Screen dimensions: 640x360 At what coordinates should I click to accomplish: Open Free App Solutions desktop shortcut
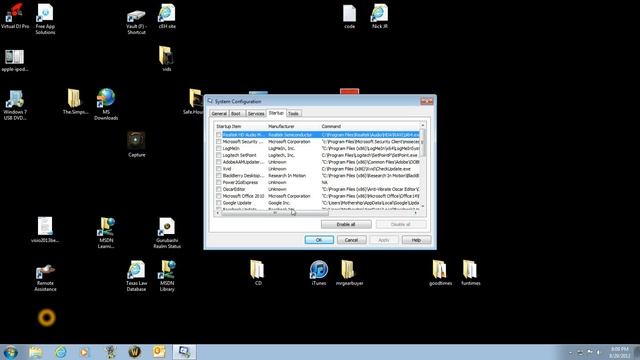coord(45,18)
